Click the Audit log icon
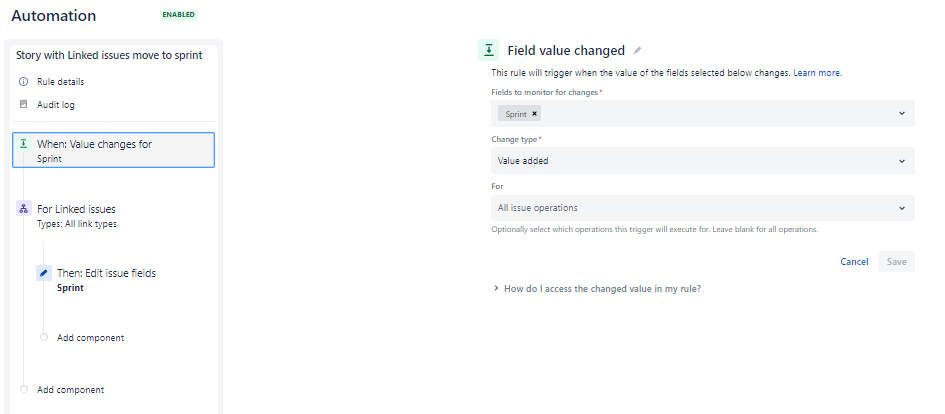945x414 pixels. pos(24,104)
